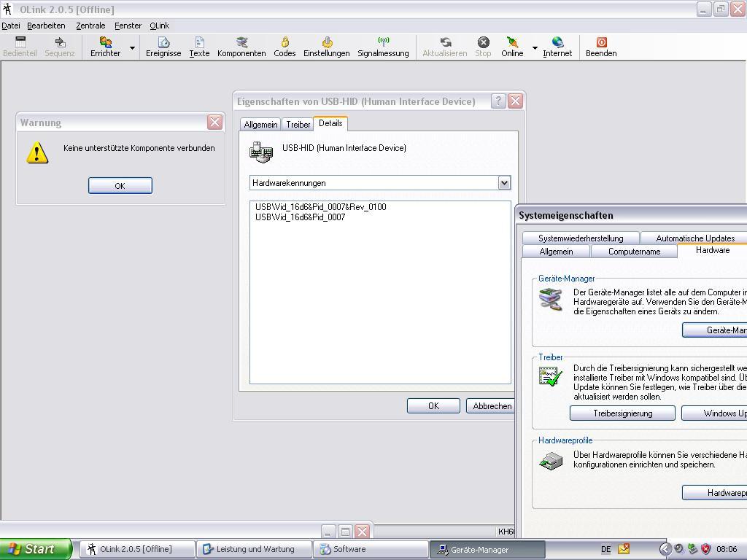
Task: Open the Zentrale menu
Action: point(90,26)
